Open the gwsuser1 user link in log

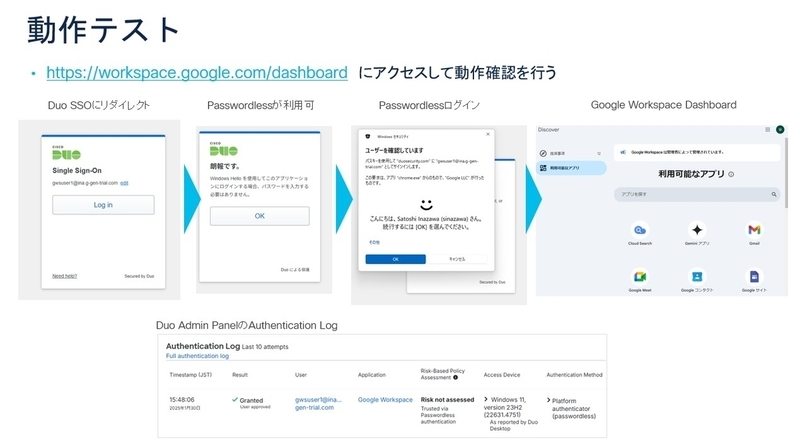pos(318,404)
